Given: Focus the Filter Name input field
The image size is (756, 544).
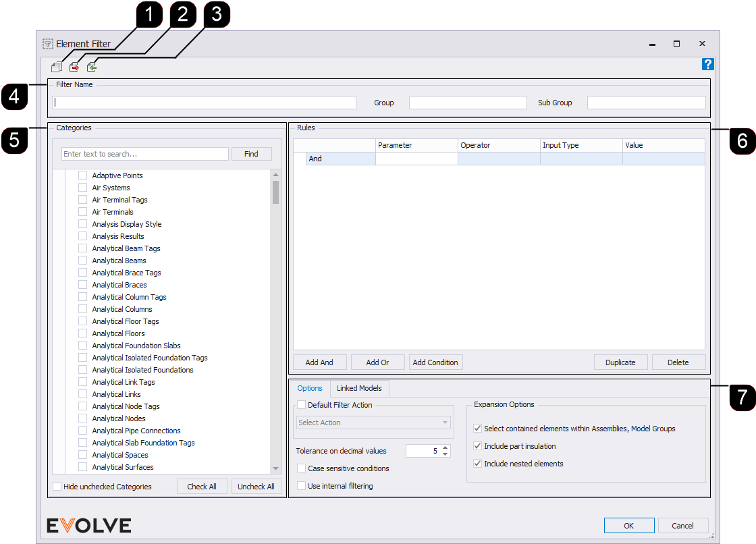Looking at the screenshot, I should pyautogui.click(x=205, y=102).
